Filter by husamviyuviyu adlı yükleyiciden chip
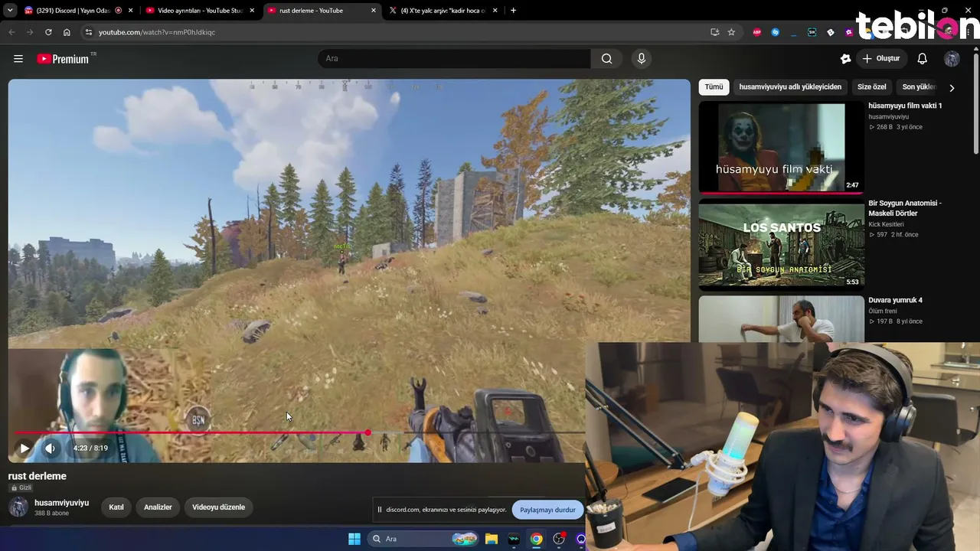 tap(790, 87)
